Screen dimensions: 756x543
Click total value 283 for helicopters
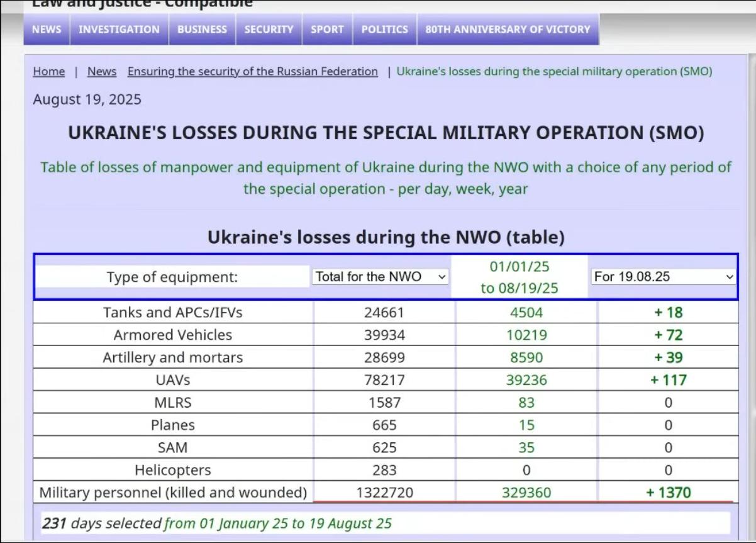[384, 470]
